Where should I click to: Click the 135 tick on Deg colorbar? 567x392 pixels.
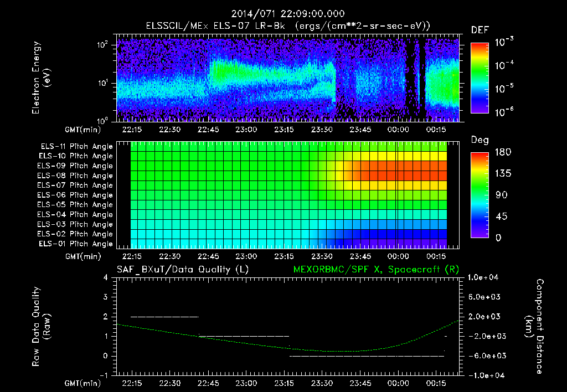tap(503, 173)
